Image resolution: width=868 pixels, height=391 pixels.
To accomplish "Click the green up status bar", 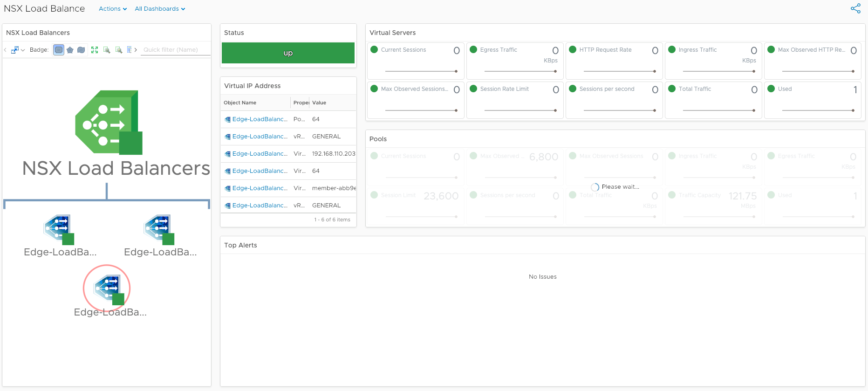I will coord(288,53).
